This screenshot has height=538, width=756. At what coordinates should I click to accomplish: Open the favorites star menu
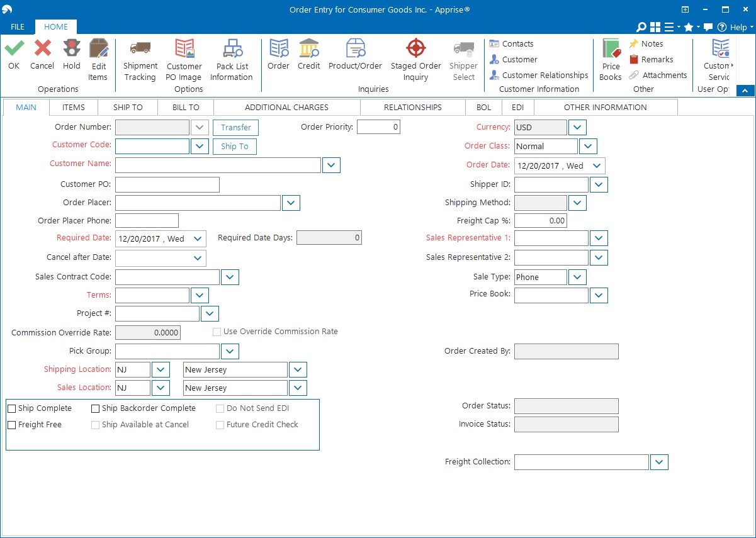coord(691,27)
